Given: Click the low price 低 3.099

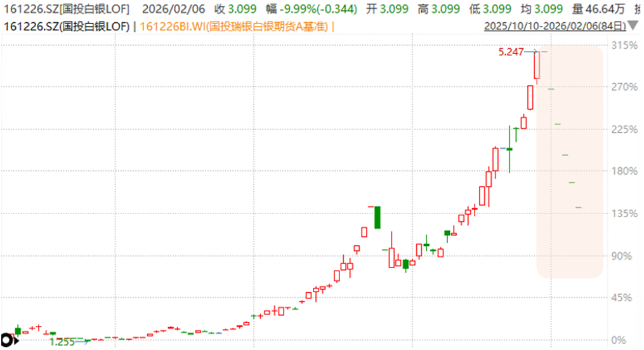Looking at the screenshot, I should tap(490, 9).
